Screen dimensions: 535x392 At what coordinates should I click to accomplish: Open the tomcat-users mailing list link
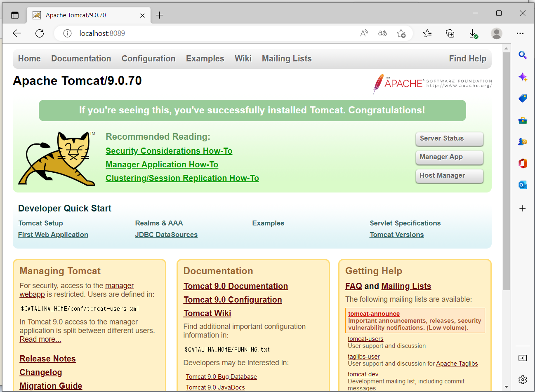[365, 339]
